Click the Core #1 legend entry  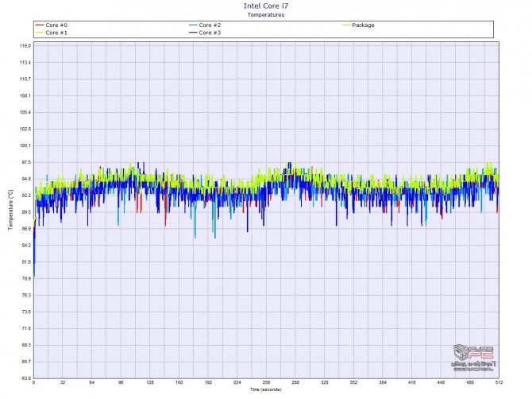pos(52,33)
